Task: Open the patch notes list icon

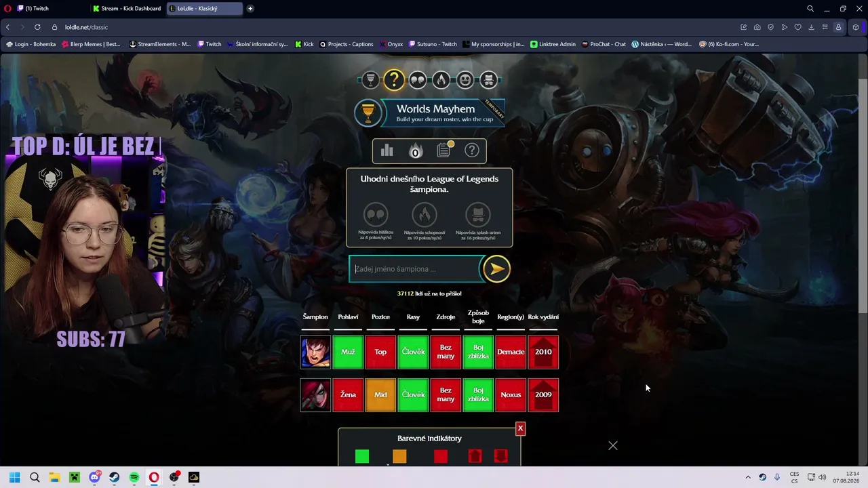Action: coord(444,150)
